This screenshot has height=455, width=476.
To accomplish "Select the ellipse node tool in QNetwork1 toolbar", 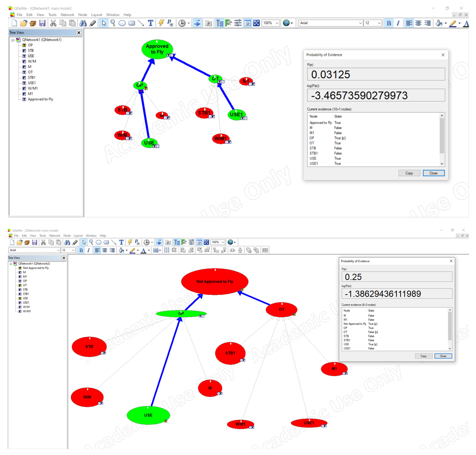I will [x=122, y=23].
